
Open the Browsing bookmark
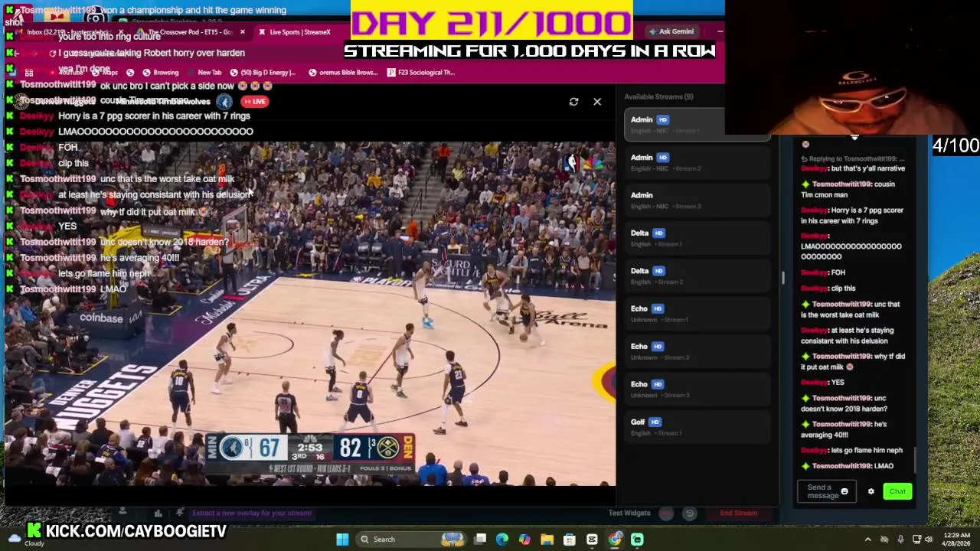point(160,72)
